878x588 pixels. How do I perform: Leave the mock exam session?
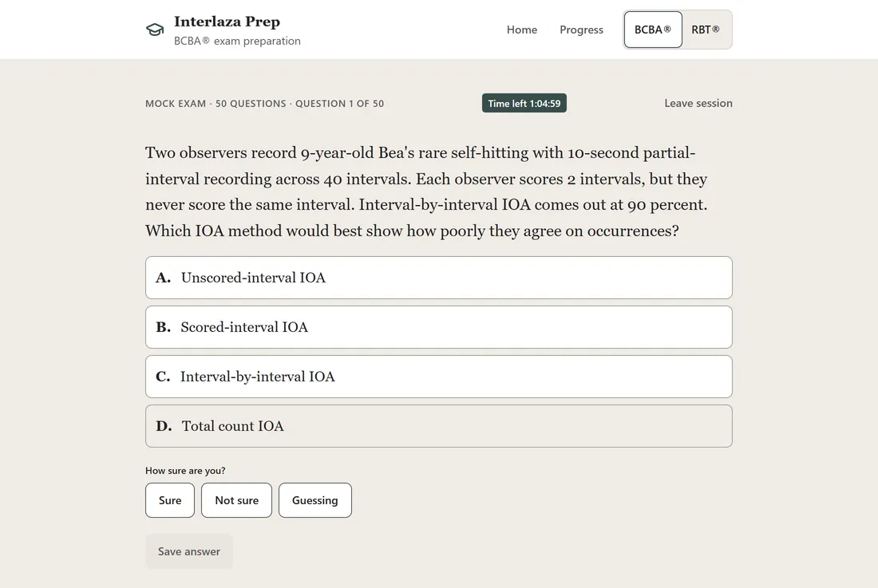pyautogui.click(x=698, y=103)
